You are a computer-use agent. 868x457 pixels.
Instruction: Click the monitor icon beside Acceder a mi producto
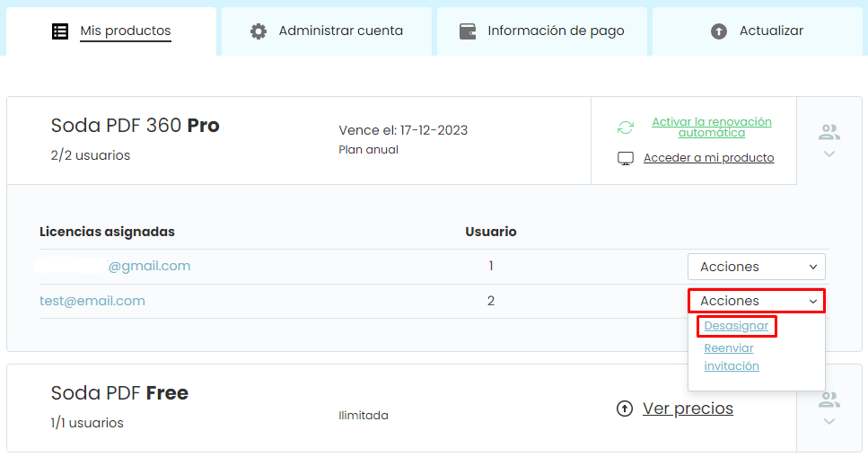click(626, 158)
